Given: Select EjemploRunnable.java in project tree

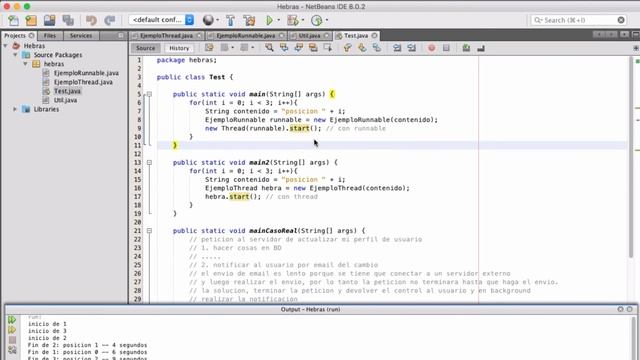Looking at the screenshot, I should coord(86,73).
